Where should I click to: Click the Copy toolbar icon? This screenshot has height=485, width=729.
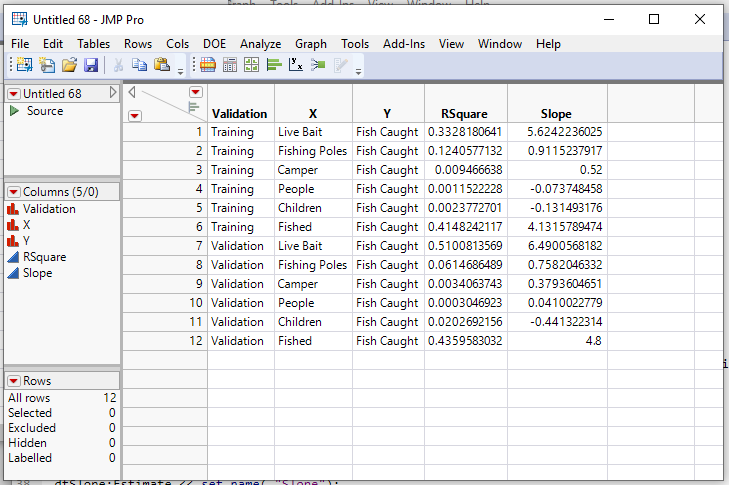coord(139,65)
